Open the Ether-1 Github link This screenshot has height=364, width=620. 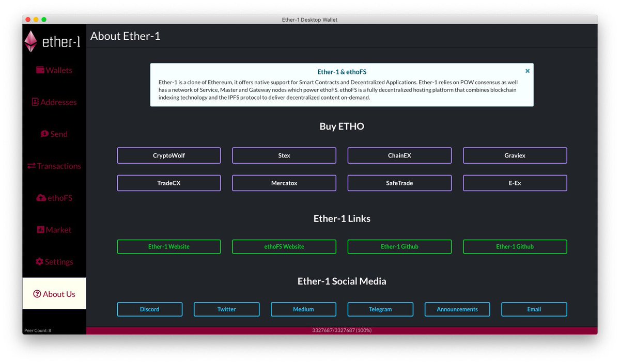tap(399, 246)
